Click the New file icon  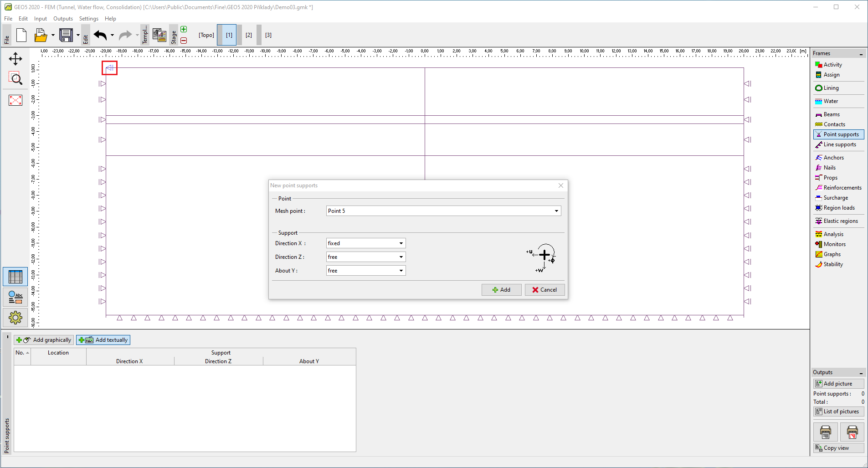[21, 35]
